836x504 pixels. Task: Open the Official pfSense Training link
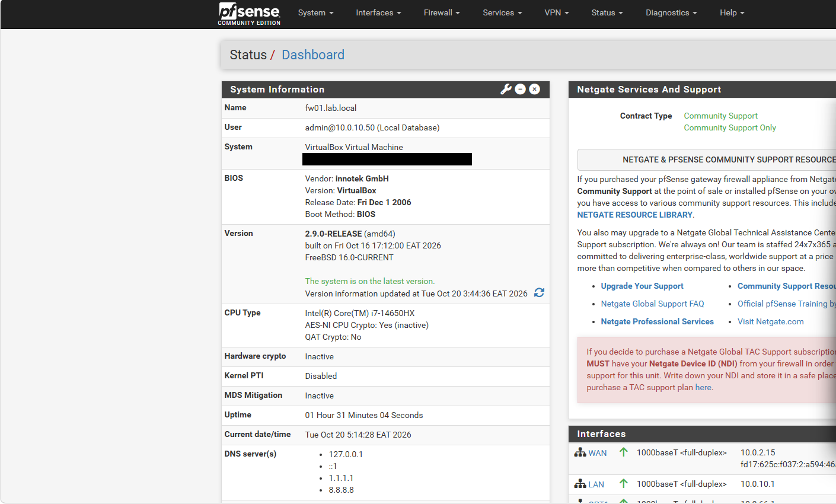(787, 304)
